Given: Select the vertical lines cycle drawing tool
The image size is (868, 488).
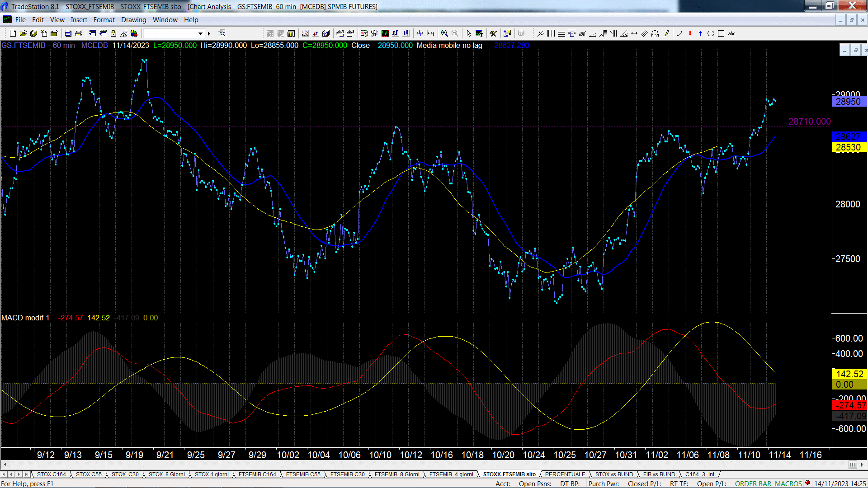Looking at the screenshot, I should pos(551,33).
